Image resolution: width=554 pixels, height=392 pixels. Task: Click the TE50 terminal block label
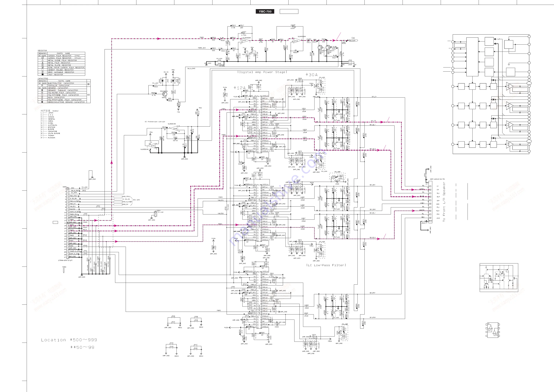430,221
